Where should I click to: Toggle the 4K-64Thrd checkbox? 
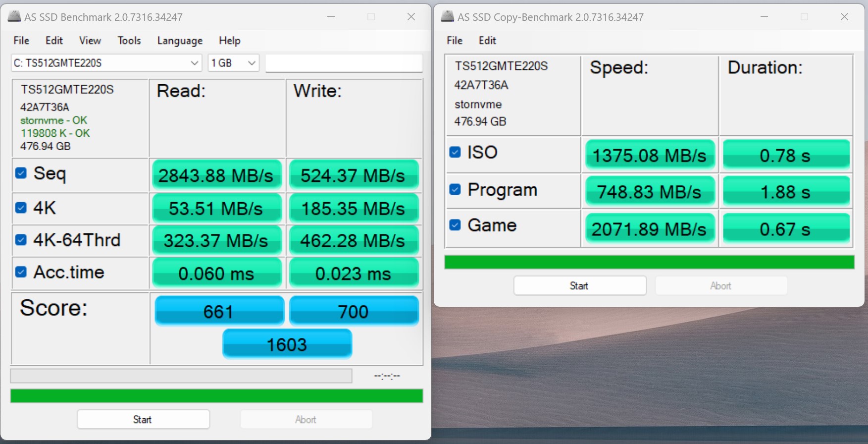pyautogui.click(x=21, y=240)
